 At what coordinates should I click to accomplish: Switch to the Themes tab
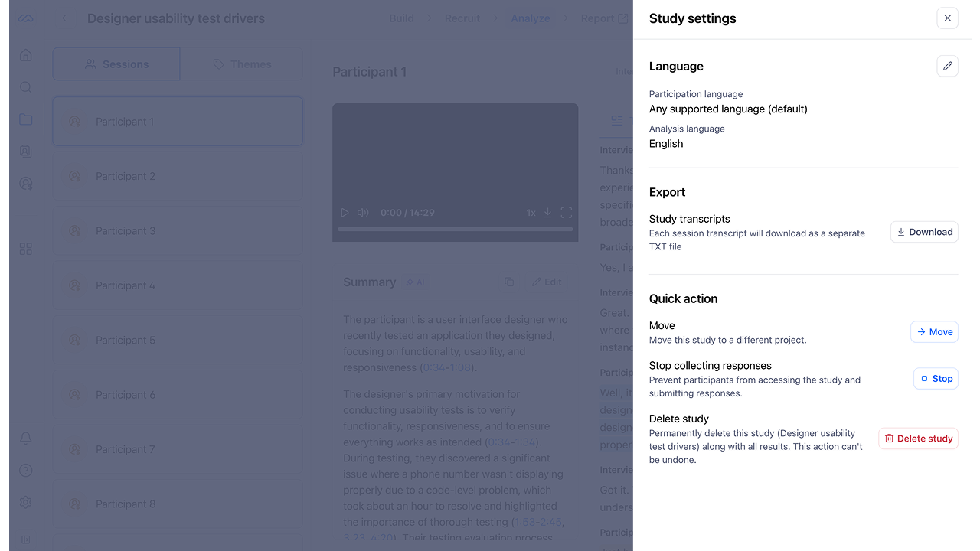[x=242, y=64]
